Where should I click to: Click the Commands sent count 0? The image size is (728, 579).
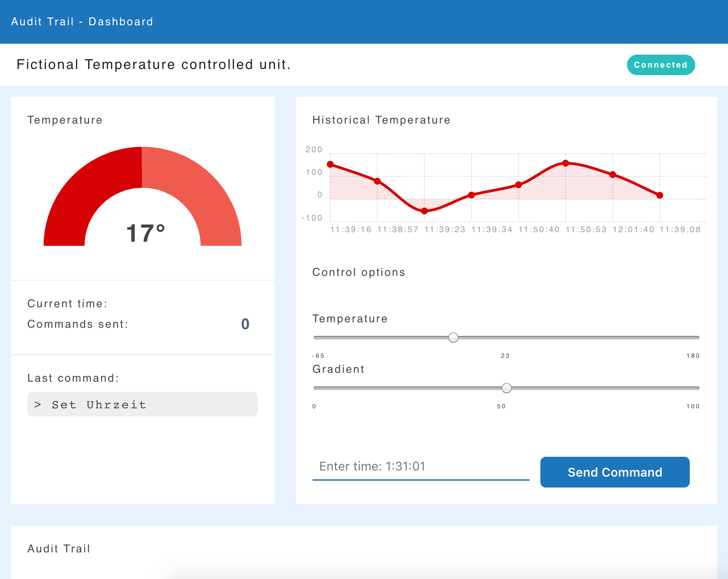pos(245,324)
